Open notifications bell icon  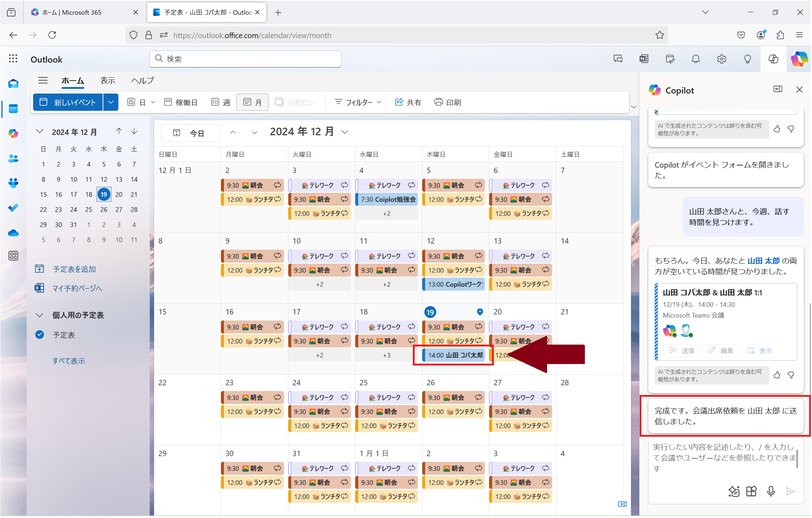pyautogui.click(x=696, y=59)
